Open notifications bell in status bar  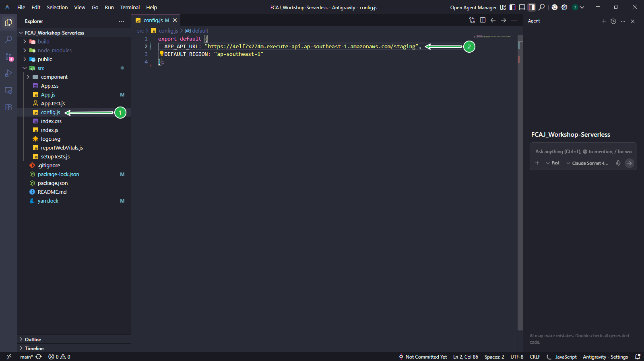638,357
